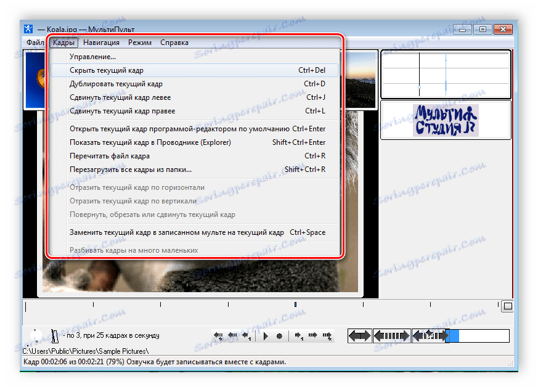Click the metronome icon

coord(54,336)
